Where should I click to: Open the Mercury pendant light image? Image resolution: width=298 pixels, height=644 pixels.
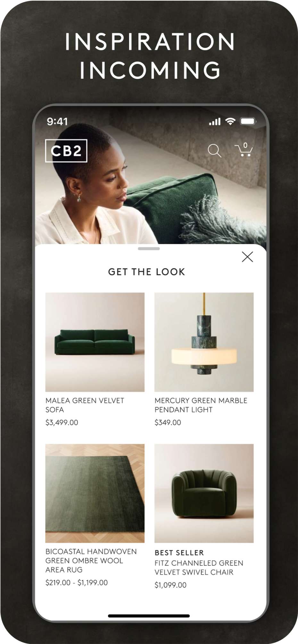pyautogui.click(x=204, y=342)
